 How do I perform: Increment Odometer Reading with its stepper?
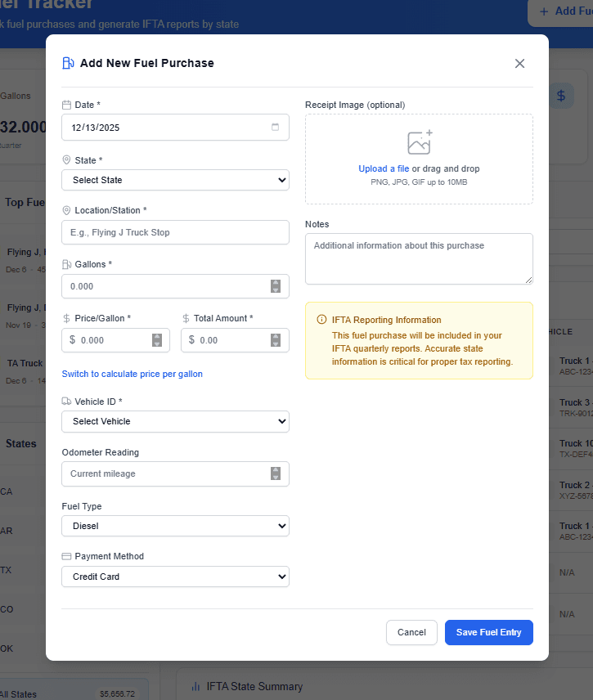click(x=276, y=473)
